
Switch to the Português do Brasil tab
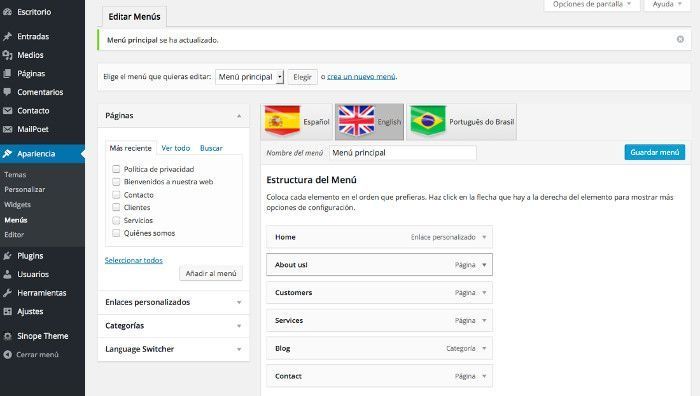click(461, 122)
